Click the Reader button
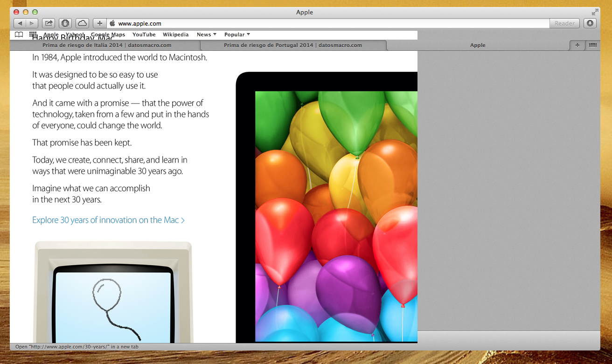Image resolution: width=612 pixels, height=364 pixels. point(565,23)
